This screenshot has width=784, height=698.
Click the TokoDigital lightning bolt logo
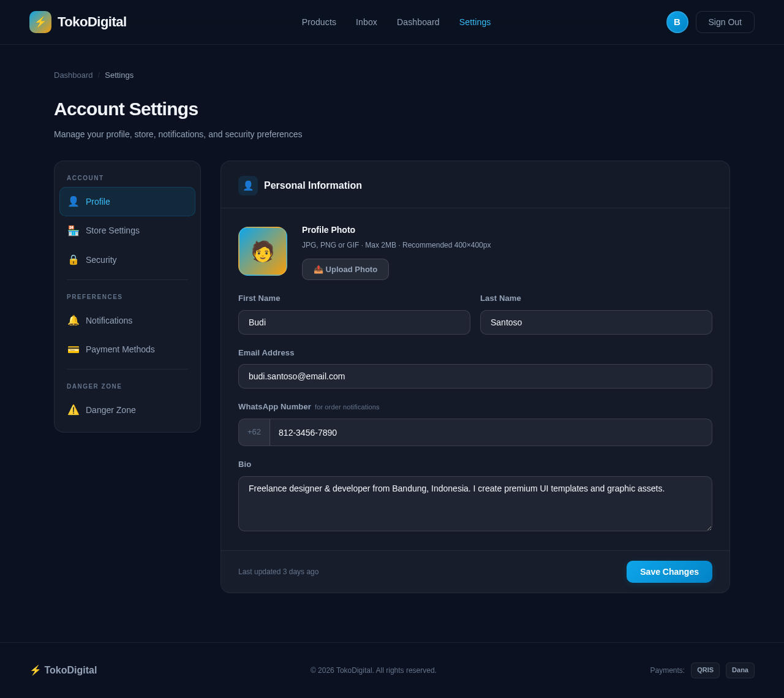click(40, 21)
